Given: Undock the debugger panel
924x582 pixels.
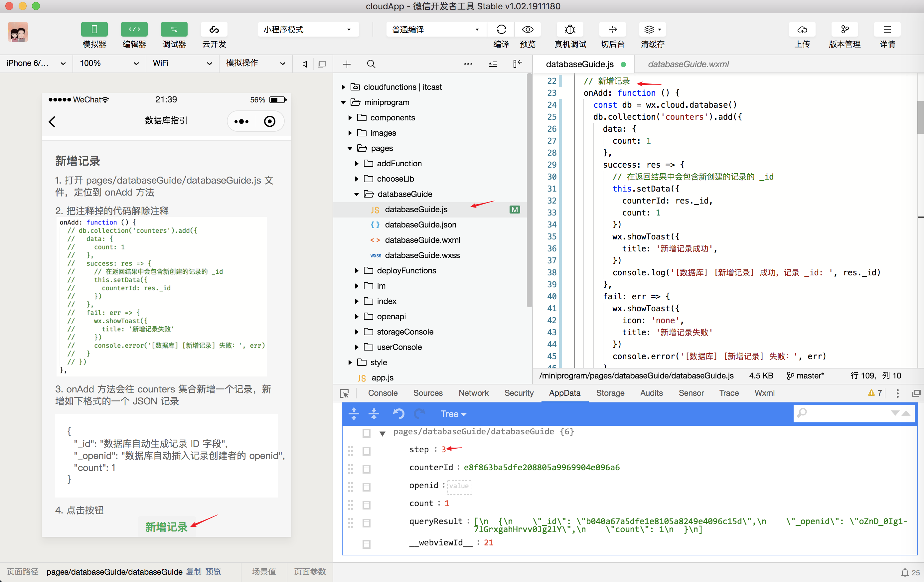Looking at the screenshot, I should click(916, 393).
